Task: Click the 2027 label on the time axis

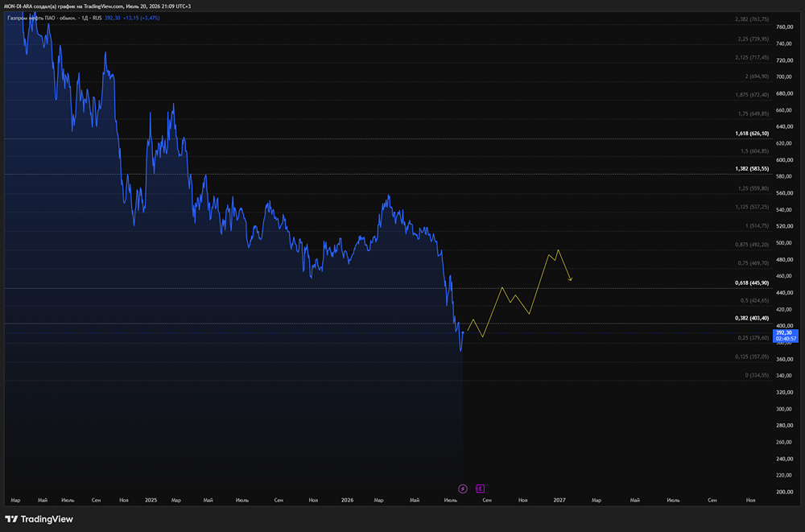Action: [x=559, y=500]
